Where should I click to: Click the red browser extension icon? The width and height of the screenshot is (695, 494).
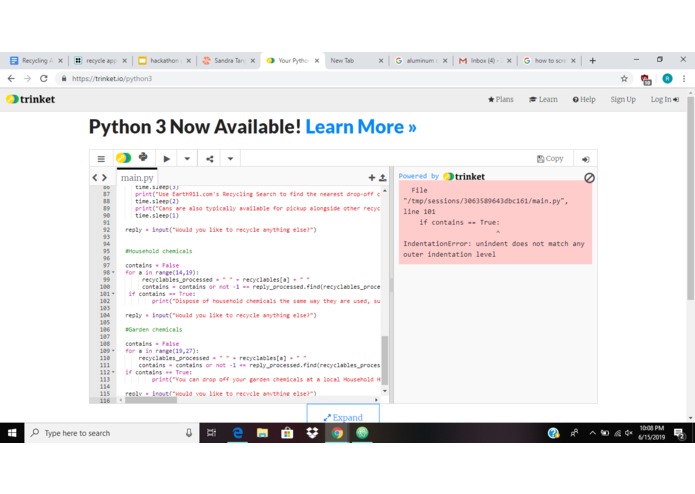pos(646,79)
